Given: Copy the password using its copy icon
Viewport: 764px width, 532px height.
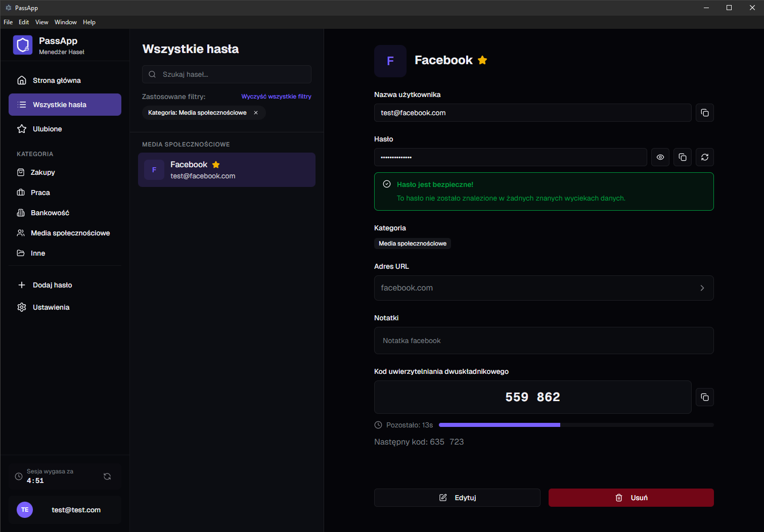Looking at the screenshot, I should pyautogui.click(x=682, y=157).
